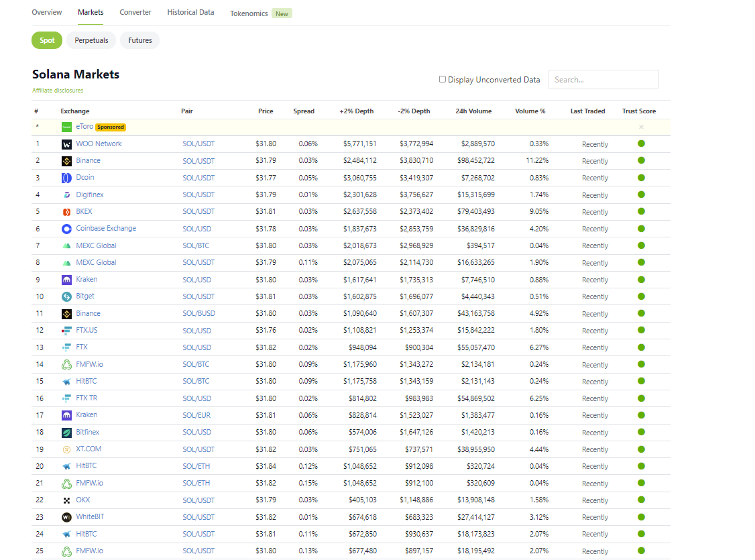Dismiss the eToro sponsored row
755x560 pixels.
(x=641, y=127)
